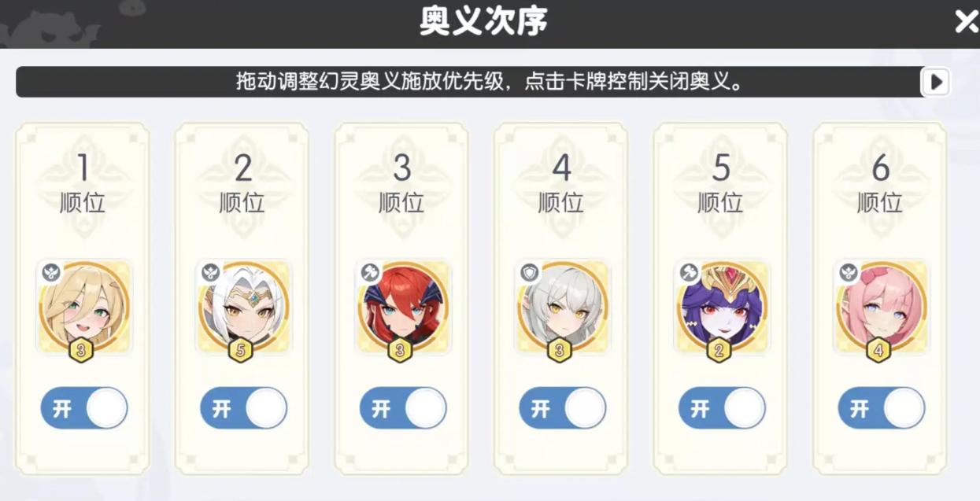Expand the hint bar with play arrow
This screenshot has height=501, width=980.
pyautogui.click(x=936, y=81)
